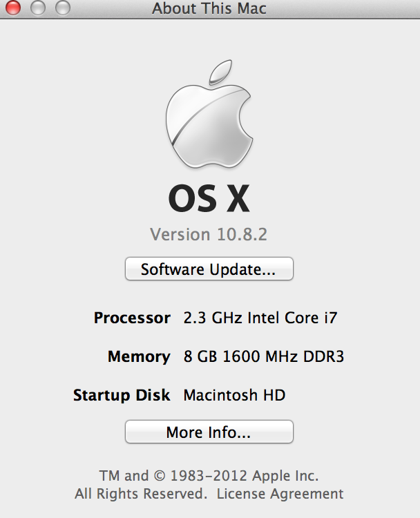
Task: Click the Software Update button
Action: click(x=209, y=269)
